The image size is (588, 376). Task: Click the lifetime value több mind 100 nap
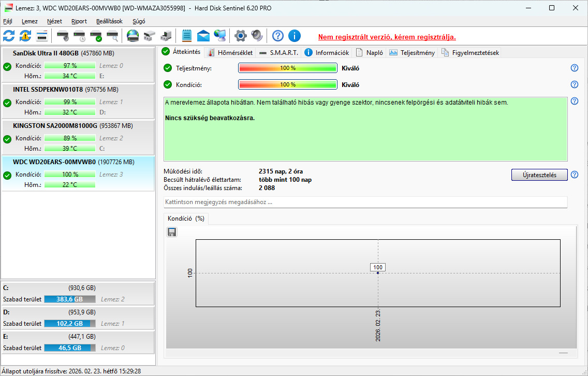[285, 180]
